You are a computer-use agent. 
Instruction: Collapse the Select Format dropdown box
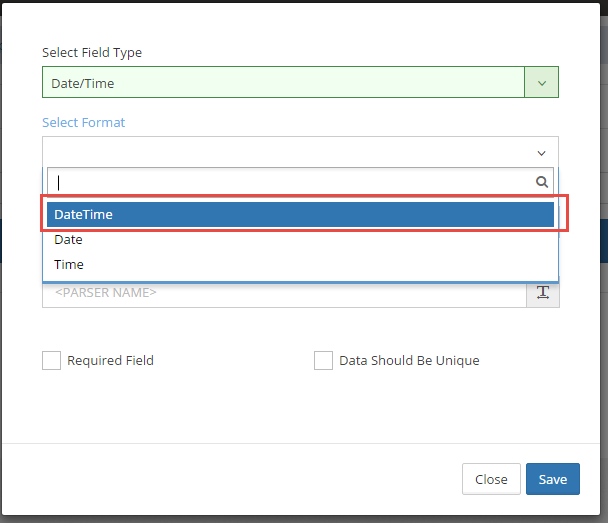(x=290, y=153)
